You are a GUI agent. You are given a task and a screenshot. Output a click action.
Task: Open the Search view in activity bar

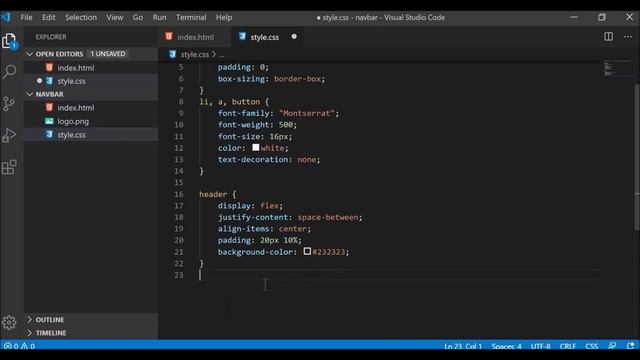[x=9, y=71]
